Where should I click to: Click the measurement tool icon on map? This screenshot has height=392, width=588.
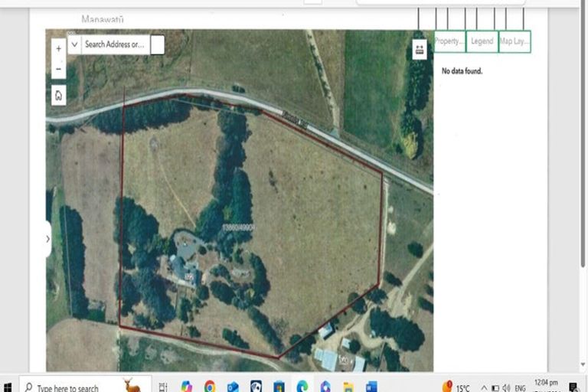coord(420,49)
